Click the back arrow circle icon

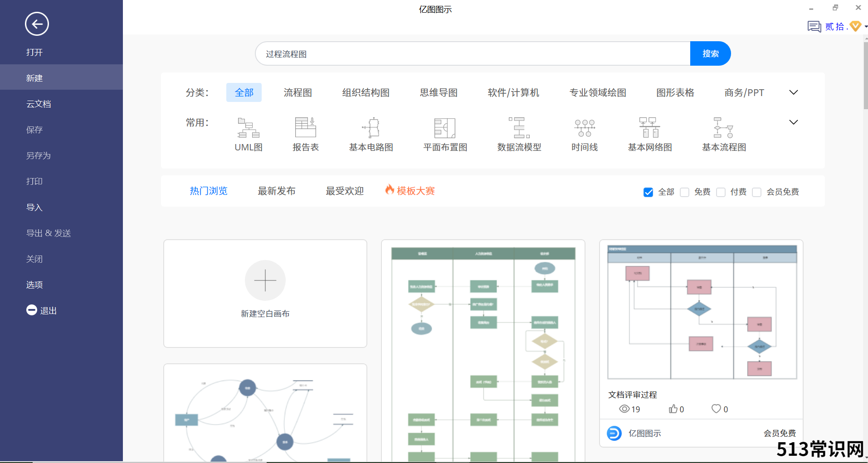coord(37,24)
